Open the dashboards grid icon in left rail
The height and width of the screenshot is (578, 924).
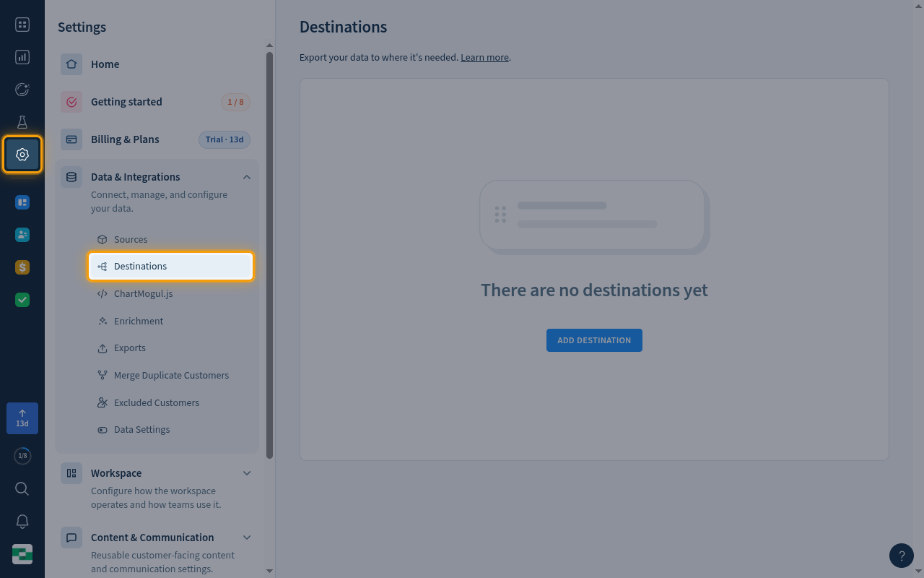tap(22, 25)
